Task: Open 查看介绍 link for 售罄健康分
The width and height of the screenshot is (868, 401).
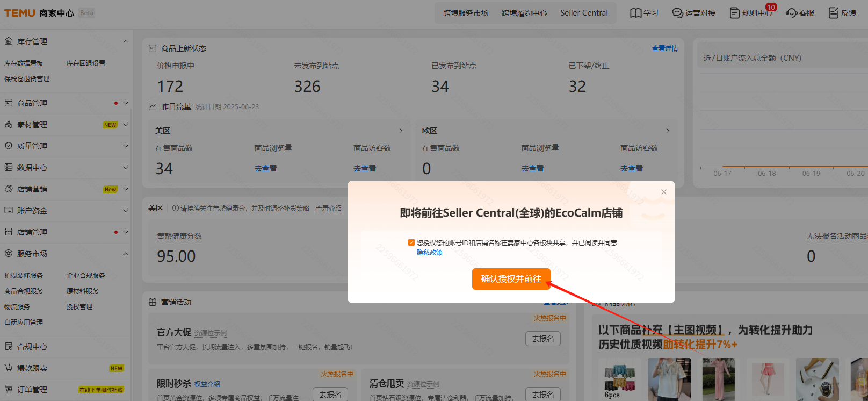Action: coord(329,208)
